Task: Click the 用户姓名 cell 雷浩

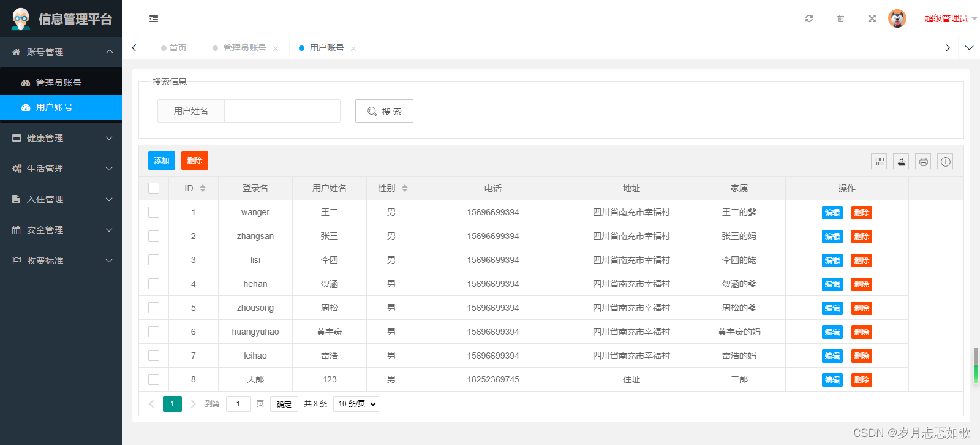Action: point(330,356)
